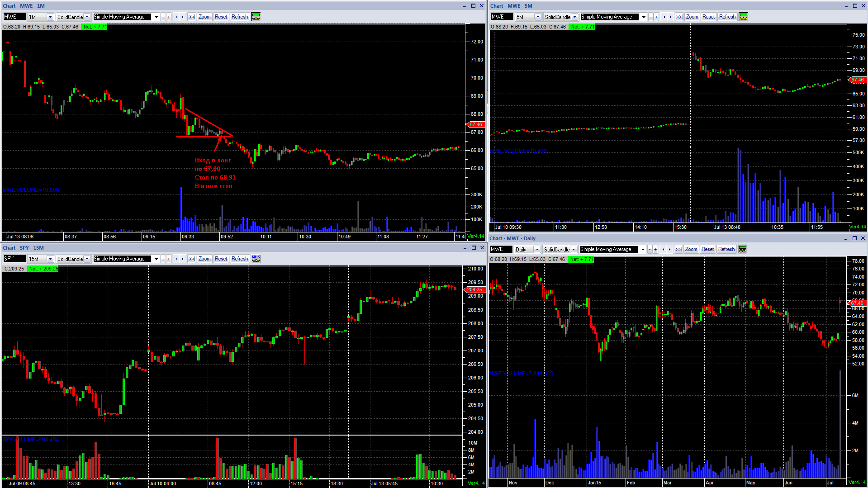Click 'Chart - SPY - 15M' window title

(x=23, y=248)
